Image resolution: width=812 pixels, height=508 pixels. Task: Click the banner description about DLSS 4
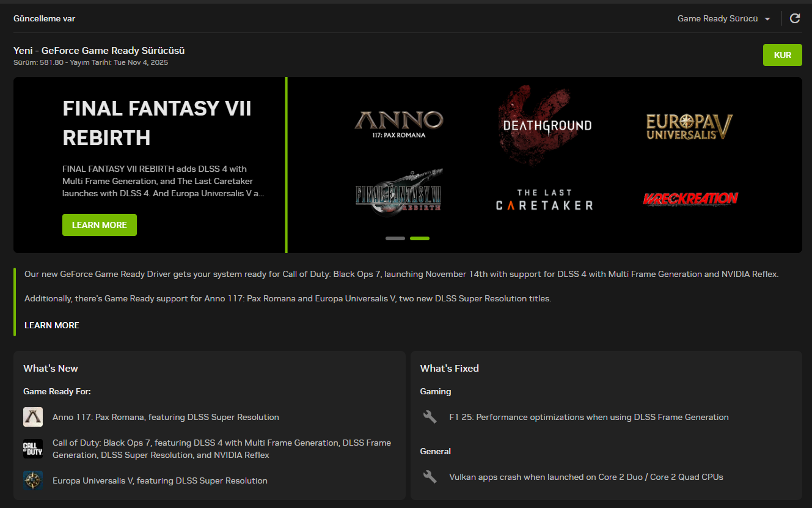coord(163,181)
